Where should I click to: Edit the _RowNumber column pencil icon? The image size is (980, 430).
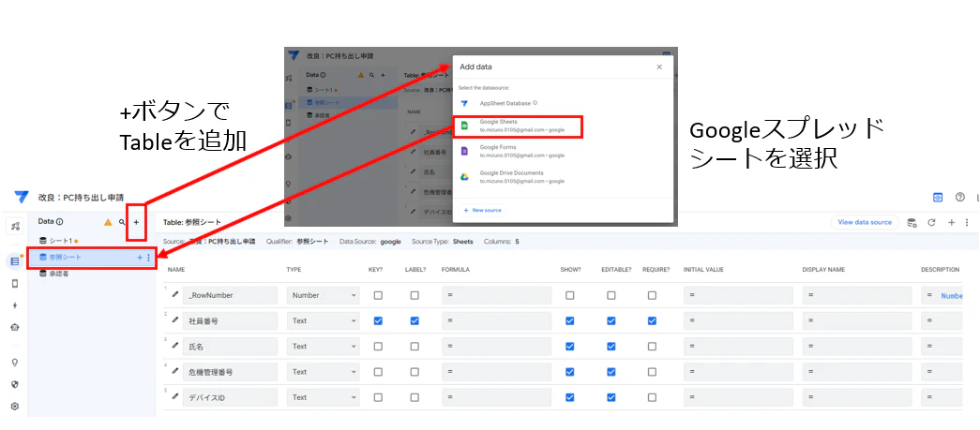click(175, 294)
